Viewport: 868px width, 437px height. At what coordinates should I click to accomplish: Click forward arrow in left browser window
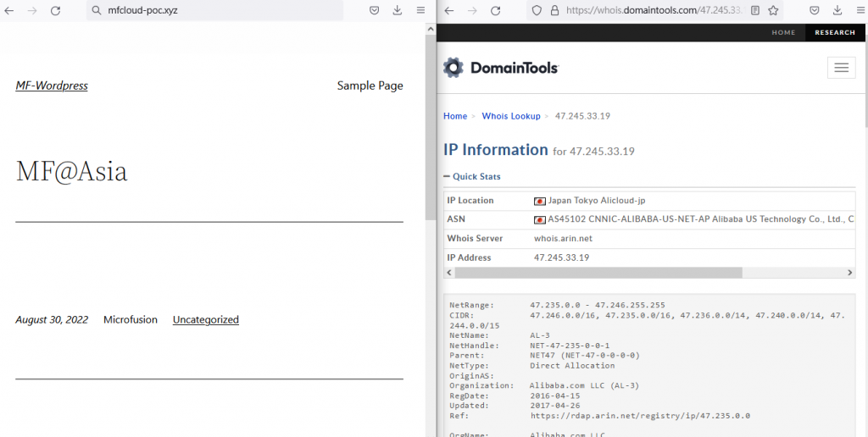pyautogui.click(x=32, y=10)
